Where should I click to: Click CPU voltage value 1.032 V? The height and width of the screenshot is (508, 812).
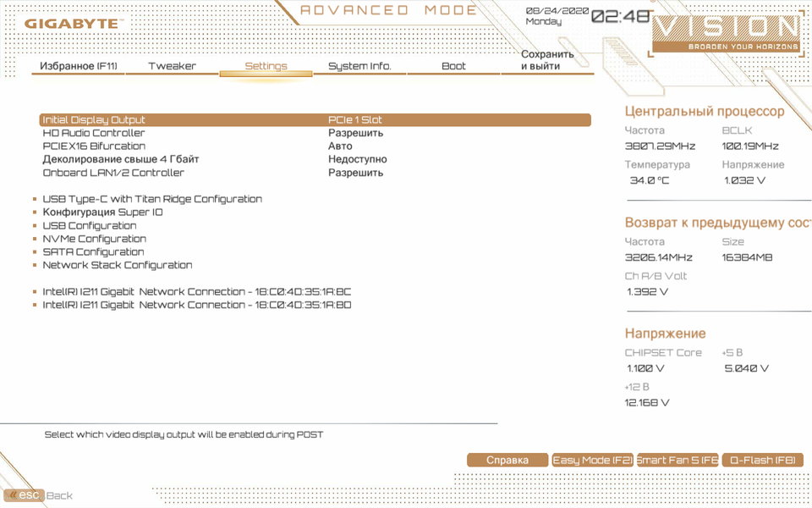744,180
